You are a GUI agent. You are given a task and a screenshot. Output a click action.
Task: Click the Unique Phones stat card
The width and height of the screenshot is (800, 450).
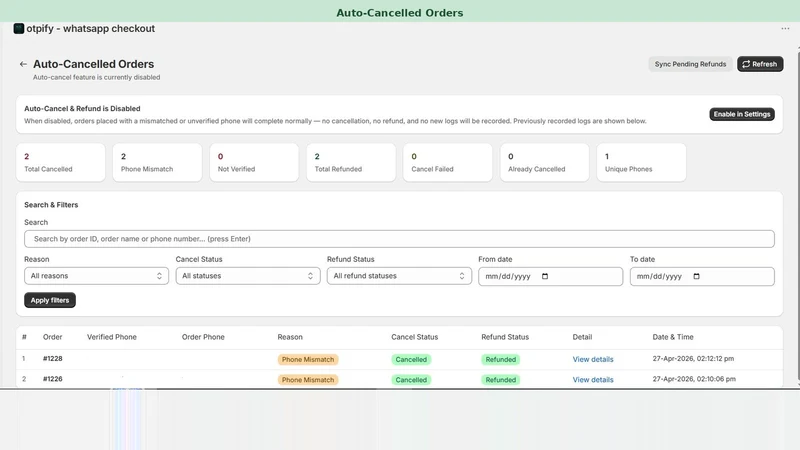tap(641, 162)
